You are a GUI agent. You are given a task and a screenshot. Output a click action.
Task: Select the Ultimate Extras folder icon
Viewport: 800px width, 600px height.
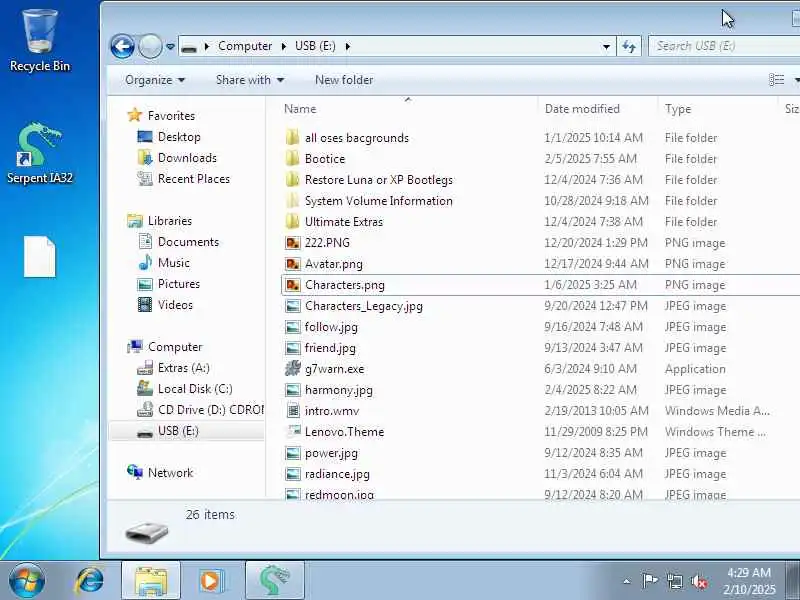click(x=293, y=221)
